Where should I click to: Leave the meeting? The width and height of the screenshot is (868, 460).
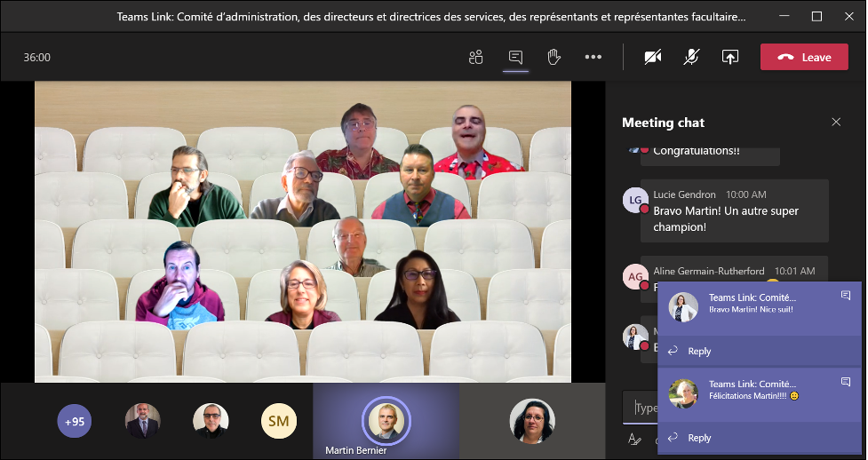click(805, 57)
